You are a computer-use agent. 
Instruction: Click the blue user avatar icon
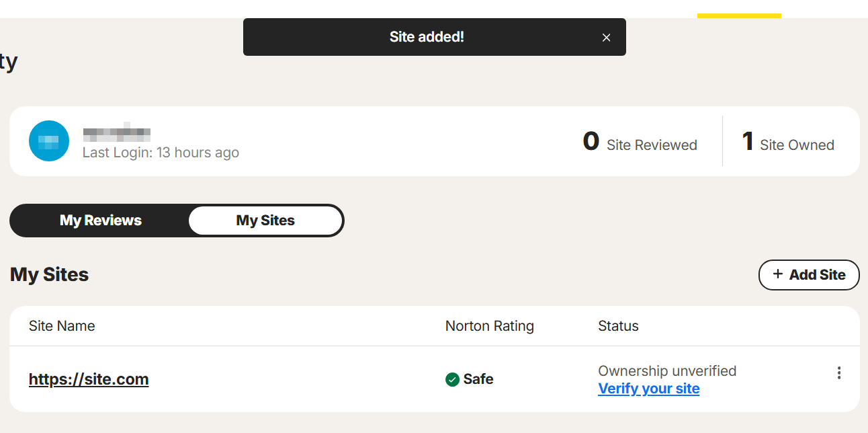pos(49,141)
